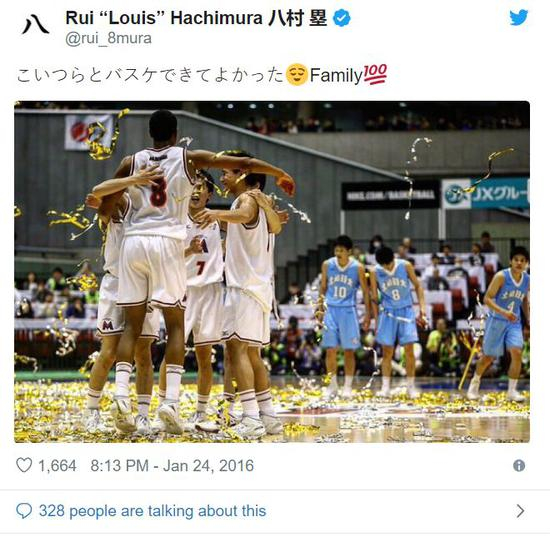This screenshot has width=550, height=537.
Task: Open the Rui "Louis" Hachimura profile name
Action: point(196,18)
